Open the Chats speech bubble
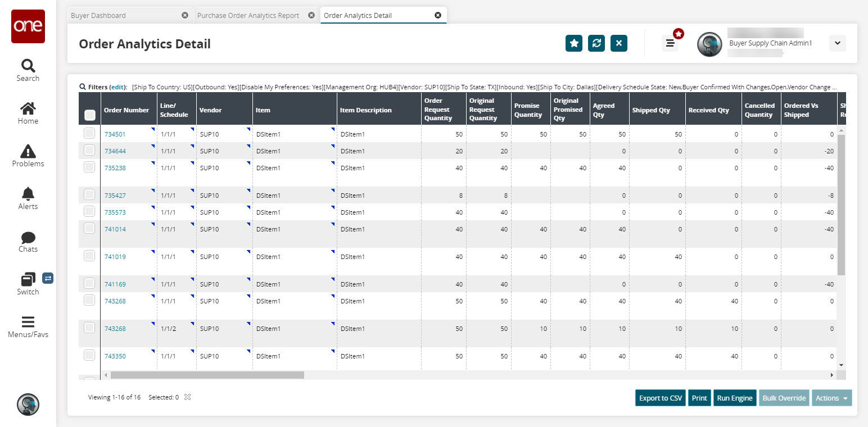This screenshot has height=427, width=868. click(x=28, y=237)
